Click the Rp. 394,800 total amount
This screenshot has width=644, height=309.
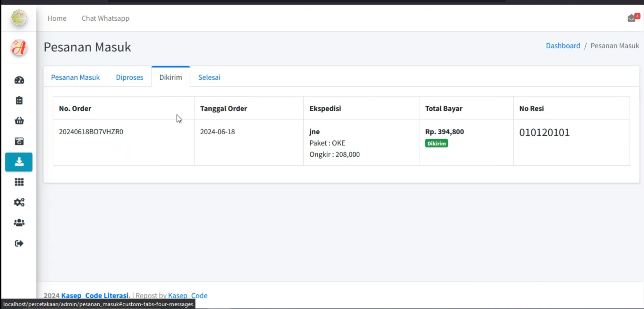click(x=444, y=132)
